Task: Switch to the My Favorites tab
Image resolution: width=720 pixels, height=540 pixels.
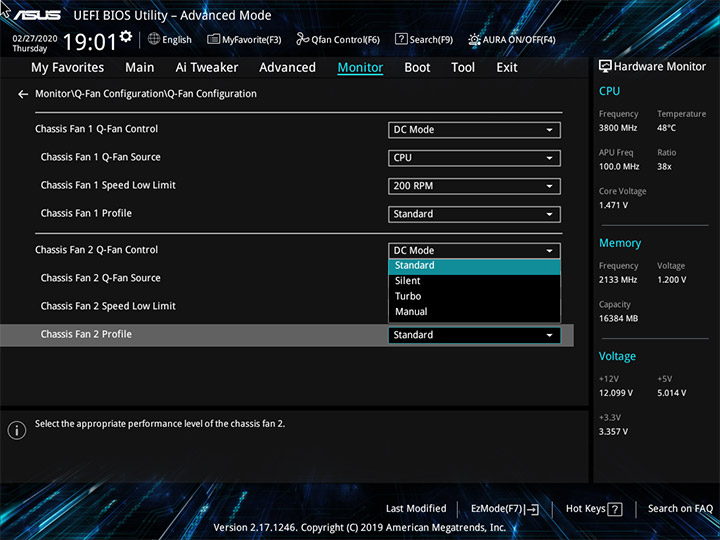Action: [x=68, y=68]
